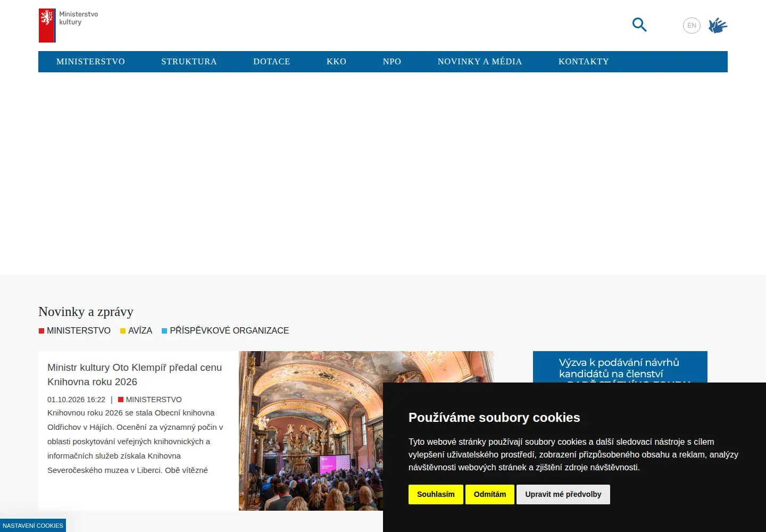Open the STRUKTURA menu item

(189, 62)
